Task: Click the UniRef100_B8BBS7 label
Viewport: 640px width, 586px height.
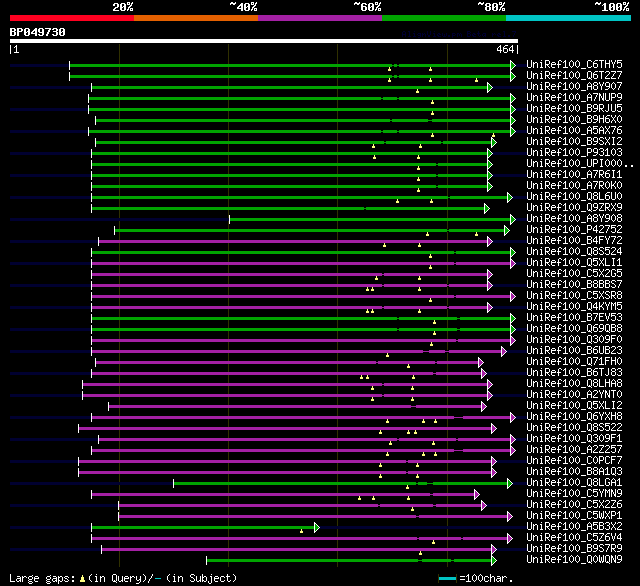Action: [574, 285]
